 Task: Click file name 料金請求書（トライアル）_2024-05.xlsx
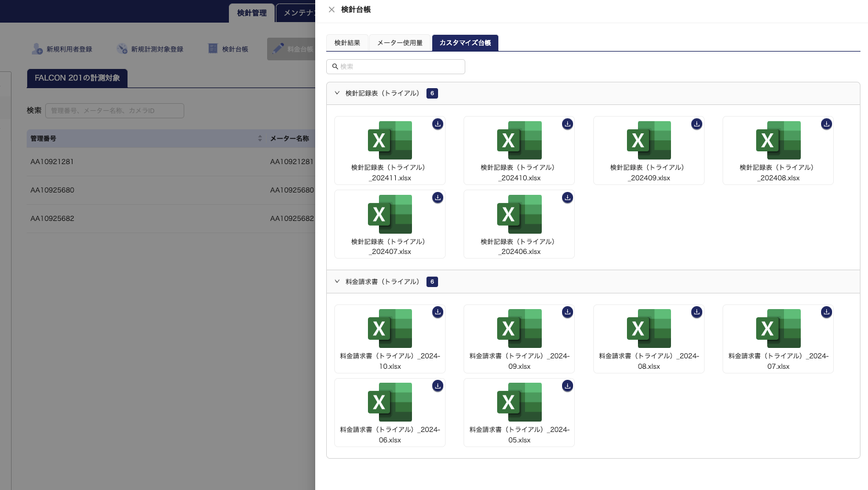519,435
